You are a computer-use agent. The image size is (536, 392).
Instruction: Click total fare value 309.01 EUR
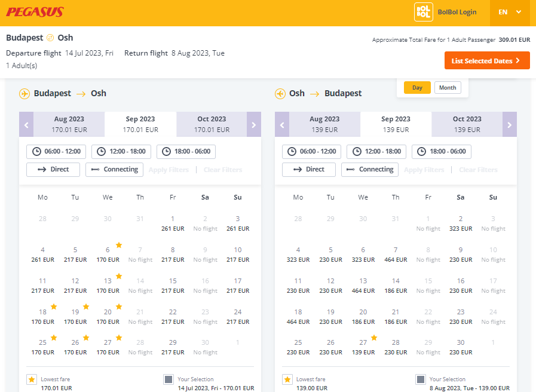coord(514,39)
